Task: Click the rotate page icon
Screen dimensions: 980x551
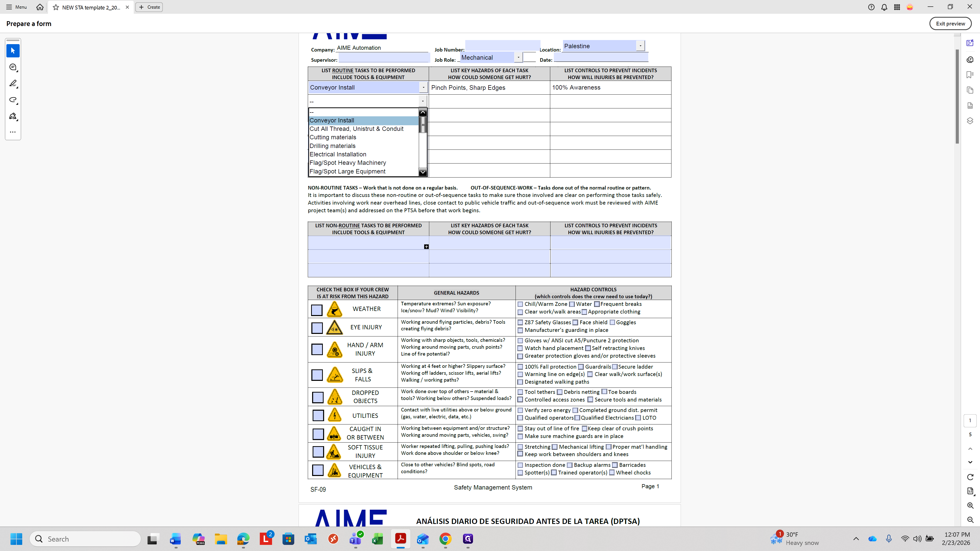Action: tap(970, 477)
